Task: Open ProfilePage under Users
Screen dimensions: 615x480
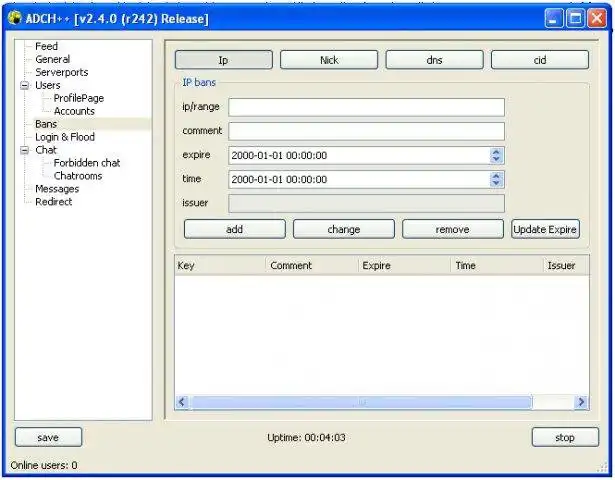Action: coord(79,98)
